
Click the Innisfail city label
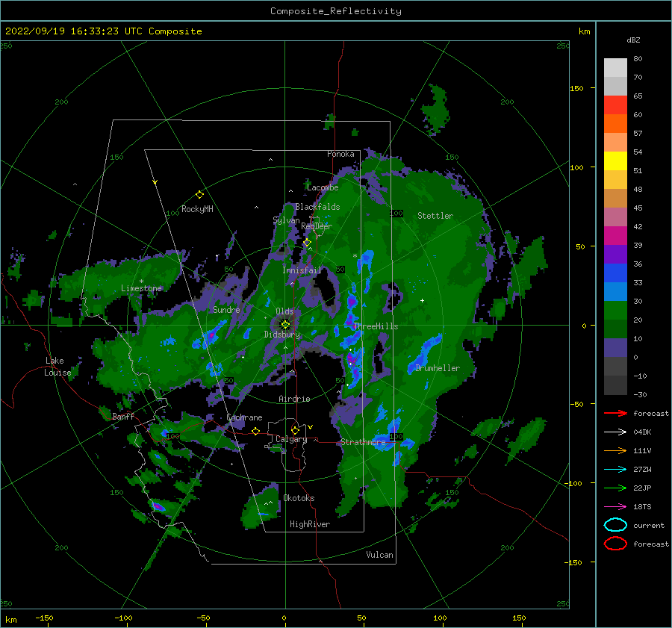302,270
